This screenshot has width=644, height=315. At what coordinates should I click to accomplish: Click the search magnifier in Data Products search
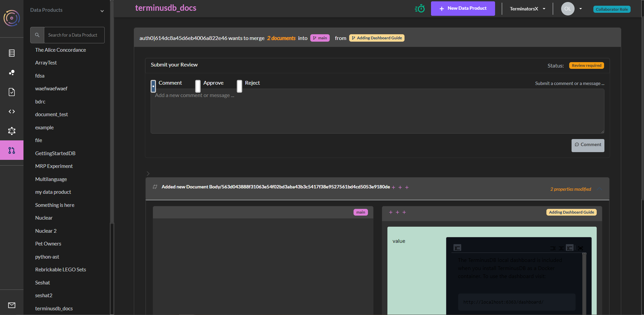(x=37, y=35)
